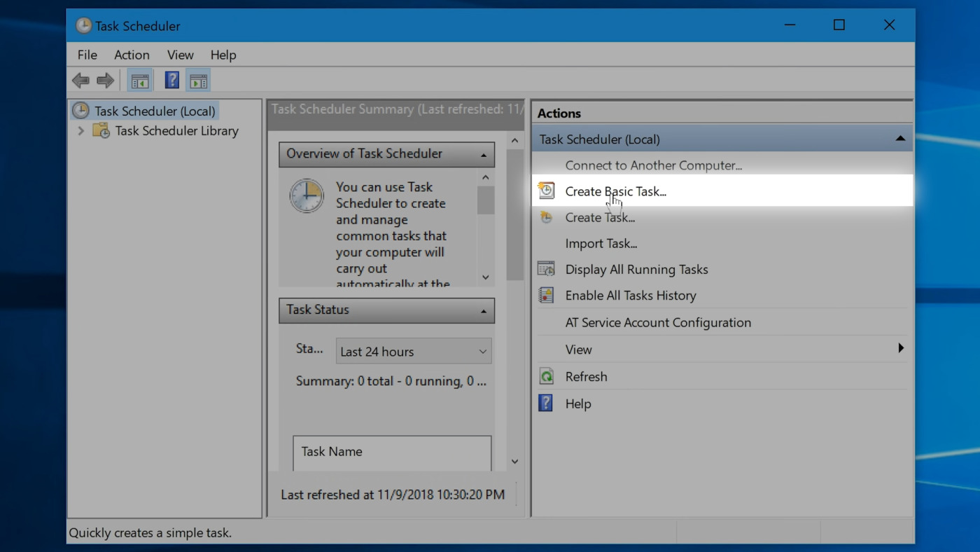The height and width of the screenshot is (552, 980).
Task: Open the Last 24 hours dropdown
Action: tap(414, 352)
